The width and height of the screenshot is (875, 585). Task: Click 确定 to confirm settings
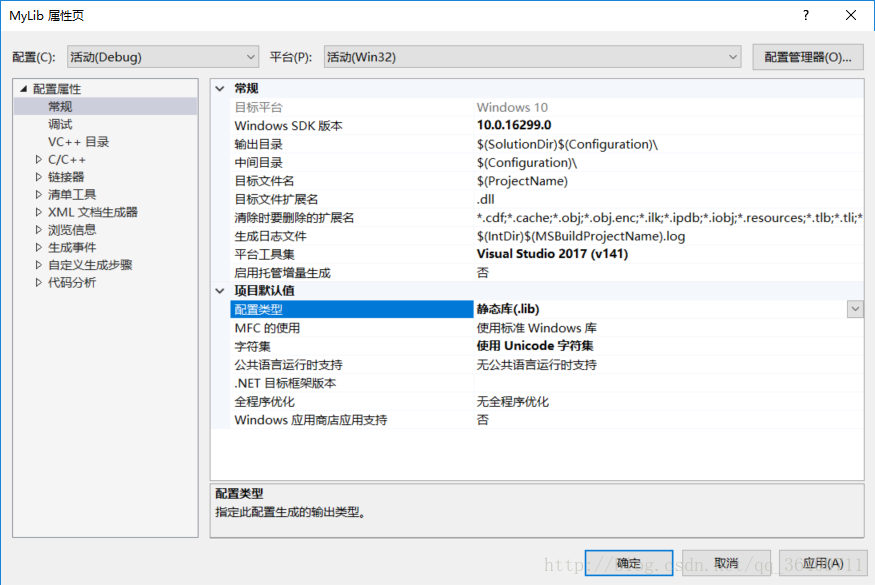629,563
